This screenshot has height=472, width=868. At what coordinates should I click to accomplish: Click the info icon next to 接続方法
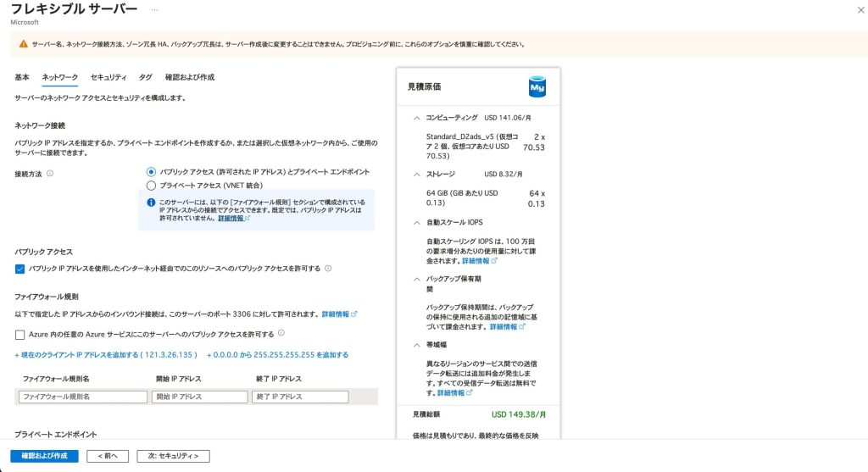50,174
